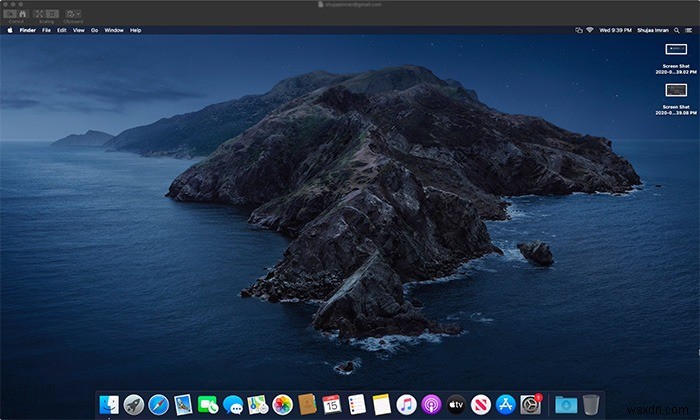The image size is (700, 420).
Task: Open Contacts from the Dock
Action: [307, 405]
